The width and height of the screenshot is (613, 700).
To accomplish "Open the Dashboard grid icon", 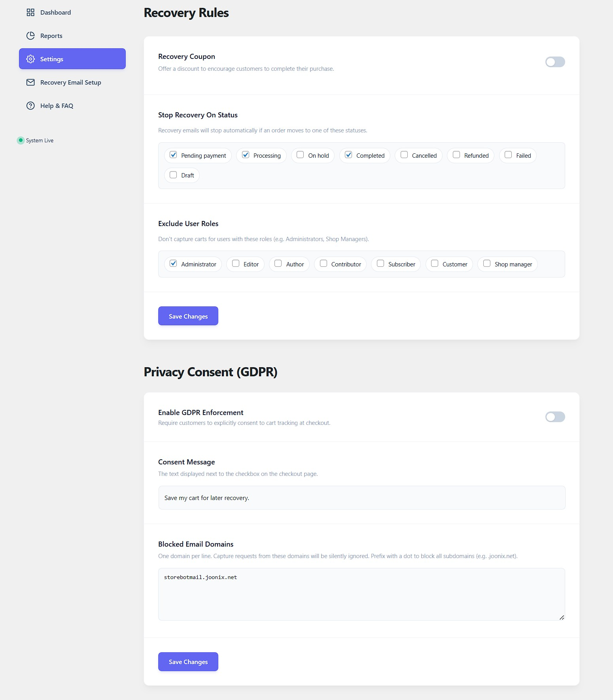I will tap(30, 12).
